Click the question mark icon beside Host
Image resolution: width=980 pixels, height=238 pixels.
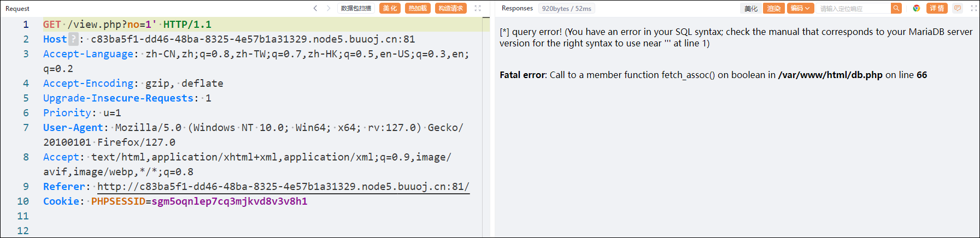[x=73, y=39]
